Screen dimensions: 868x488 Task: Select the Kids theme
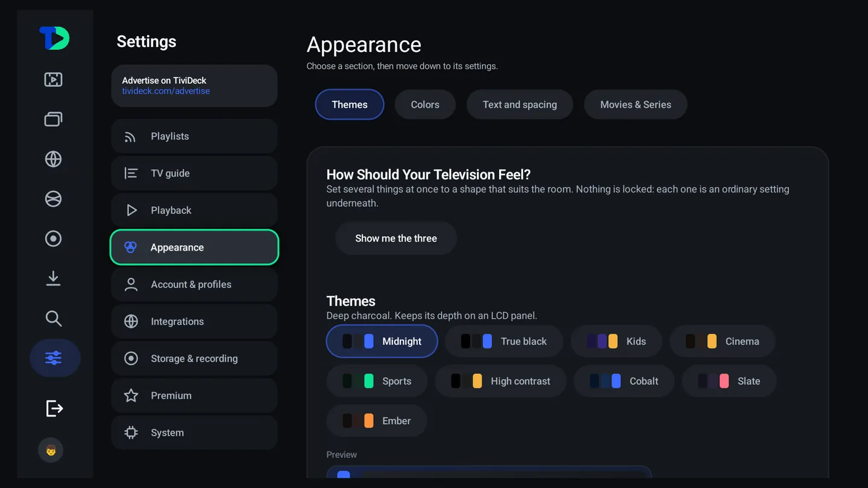(616, 341)
